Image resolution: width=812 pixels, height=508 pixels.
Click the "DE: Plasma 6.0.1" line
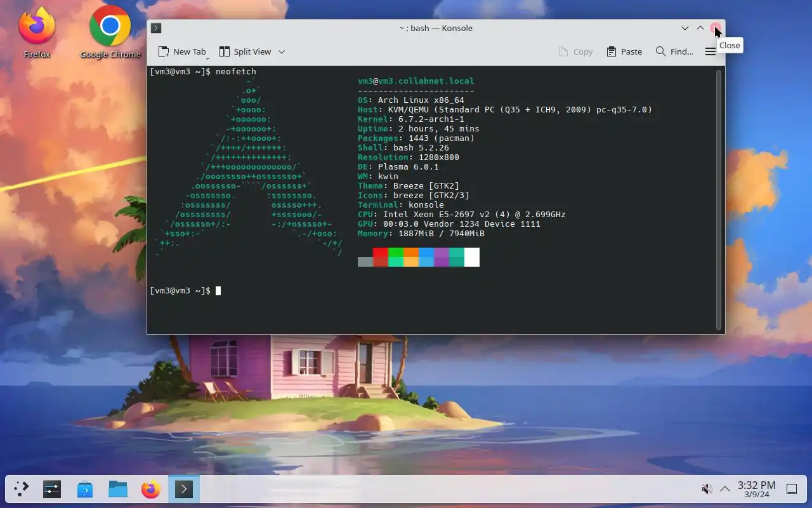[x=398, y=167]
